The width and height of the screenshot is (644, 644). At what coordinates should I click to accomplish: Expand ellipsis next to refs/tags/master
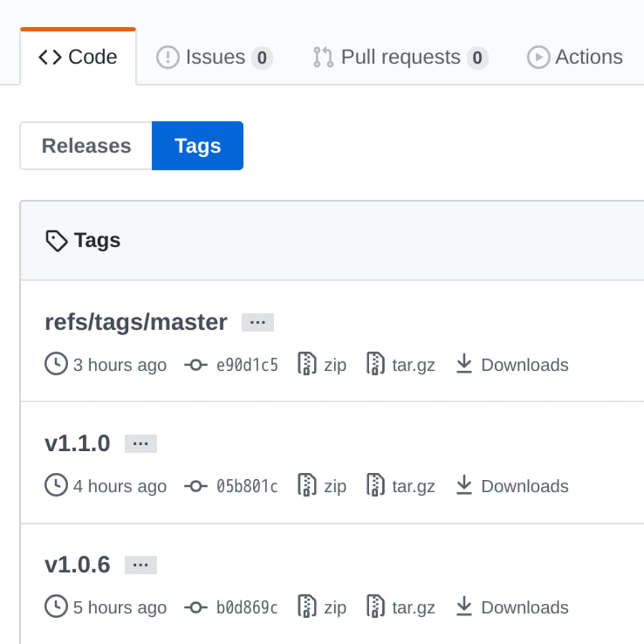point(258,323)
